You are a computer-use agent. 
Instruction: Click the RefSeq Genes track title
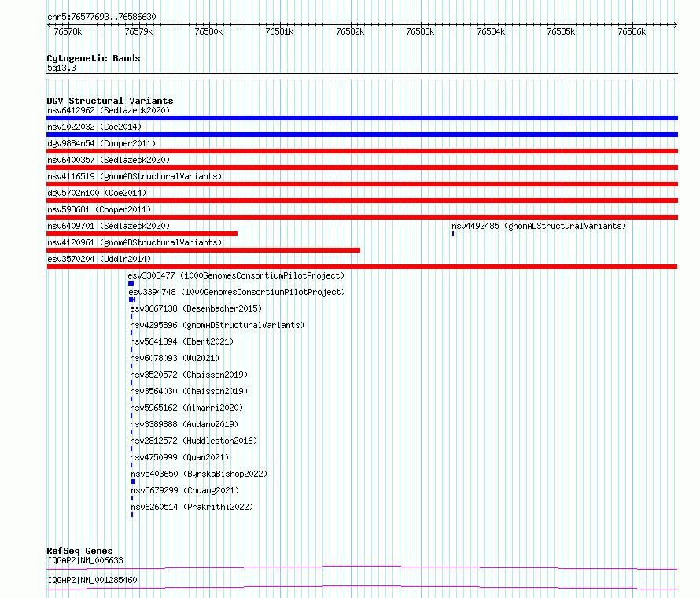pos(79,551)
